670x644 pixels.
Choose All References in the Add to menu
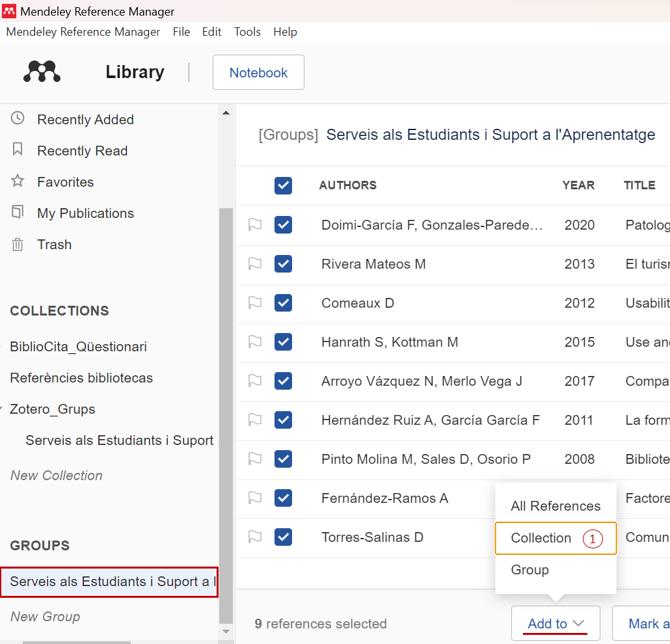coord(556,506)
